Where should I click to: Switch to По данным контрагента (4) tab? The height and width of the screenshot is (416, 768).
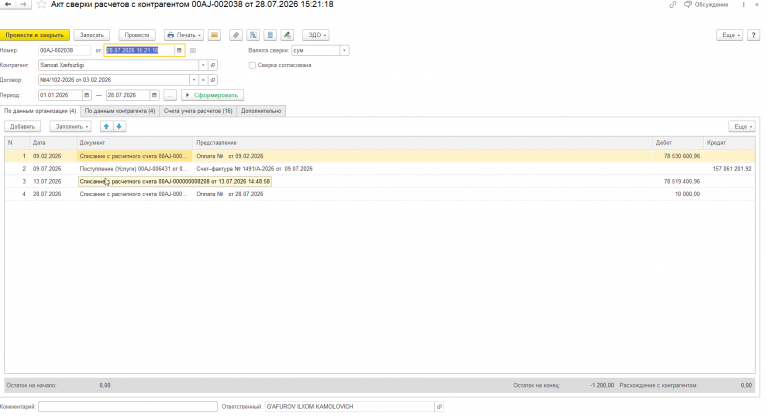[120, 111]
